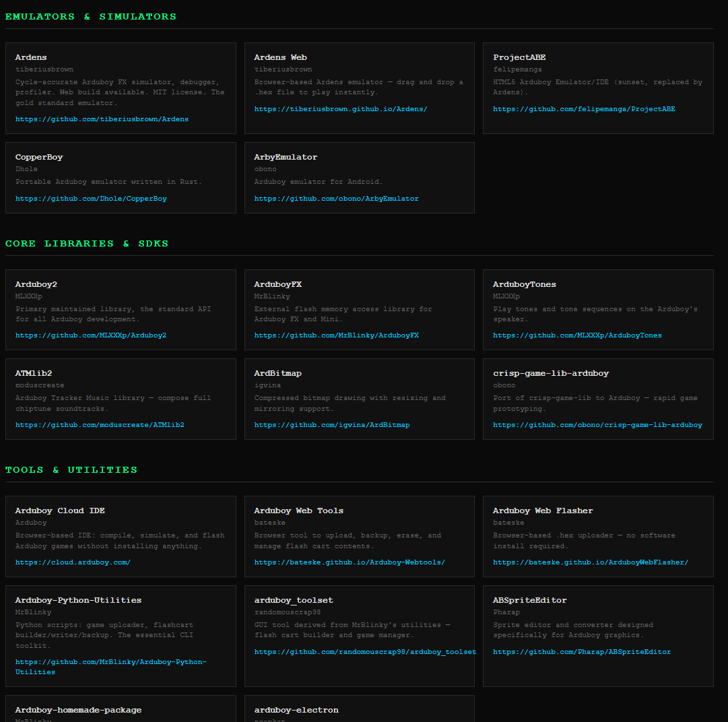Open the moduscreate/ATMlib2 GitHub link
This screenshot has width=728, height=722.
coord(100,425)
